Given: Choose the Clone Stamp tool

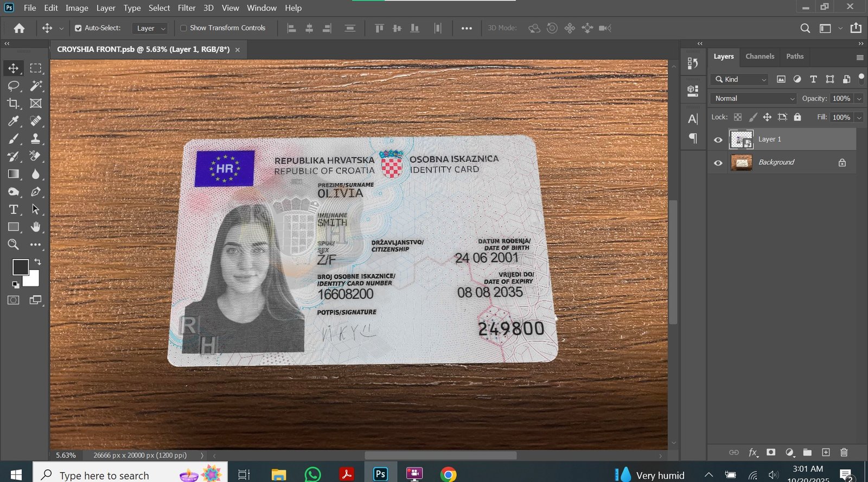Looking at the screenshot, I should pos(36,138).
